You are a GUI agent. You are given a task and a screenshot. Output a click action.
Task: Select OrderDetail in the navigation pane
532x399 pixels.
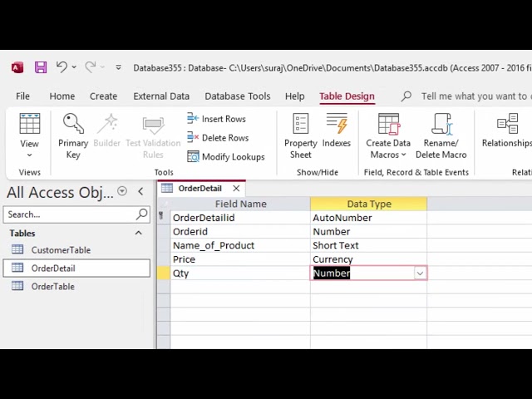pyautogui.click(x=76, y=268)
